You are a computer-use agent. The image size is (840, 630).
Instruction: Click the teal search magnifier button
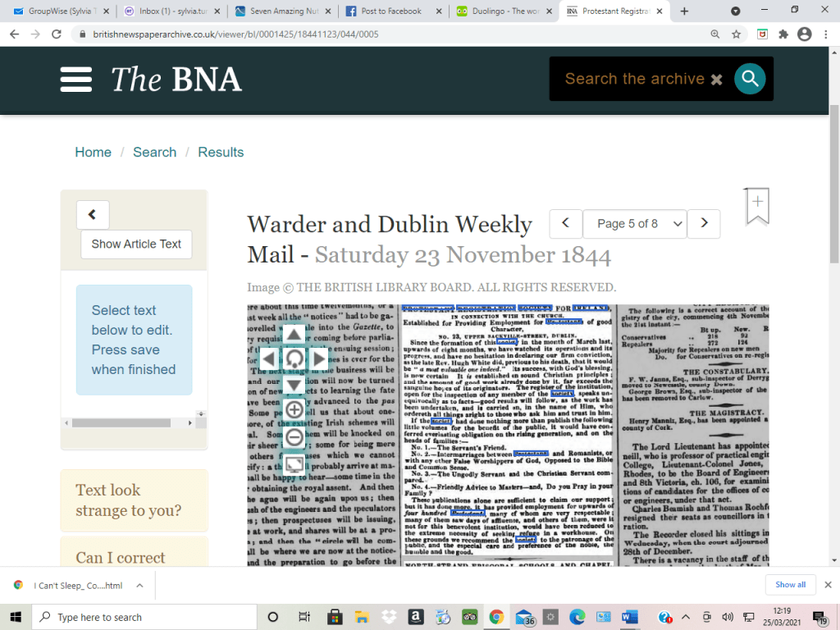[749, 79]
